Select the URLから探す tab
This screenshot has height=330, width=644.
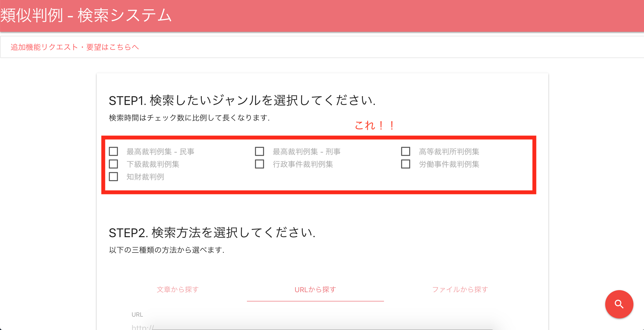(315, 290)
